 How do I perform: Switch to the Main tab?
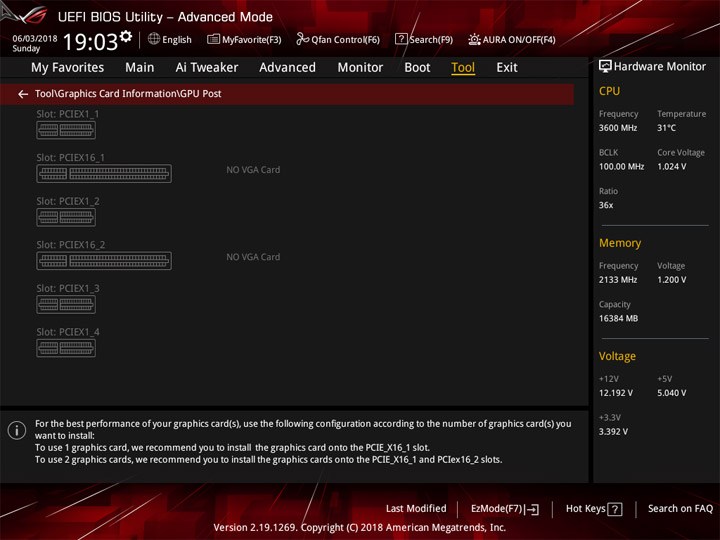140,68
